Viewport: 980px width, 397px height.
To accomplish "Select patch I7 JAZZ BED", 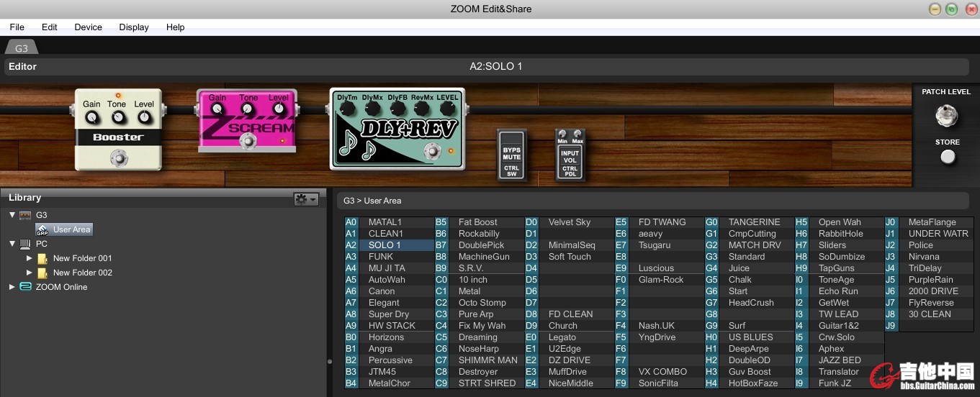I will [x=839, y=360].
